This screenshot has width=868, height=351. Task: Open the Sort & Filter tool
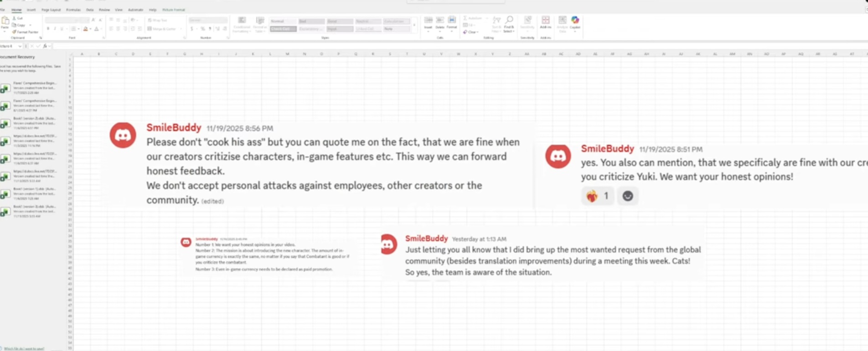tap(496, 24)
